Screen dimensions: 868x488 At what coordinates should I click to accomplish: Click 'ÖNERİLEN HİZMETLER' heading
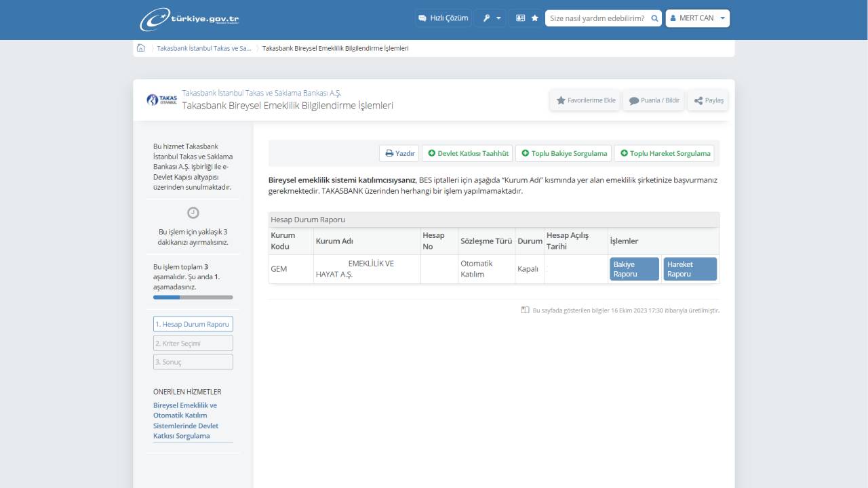point(187,392)
